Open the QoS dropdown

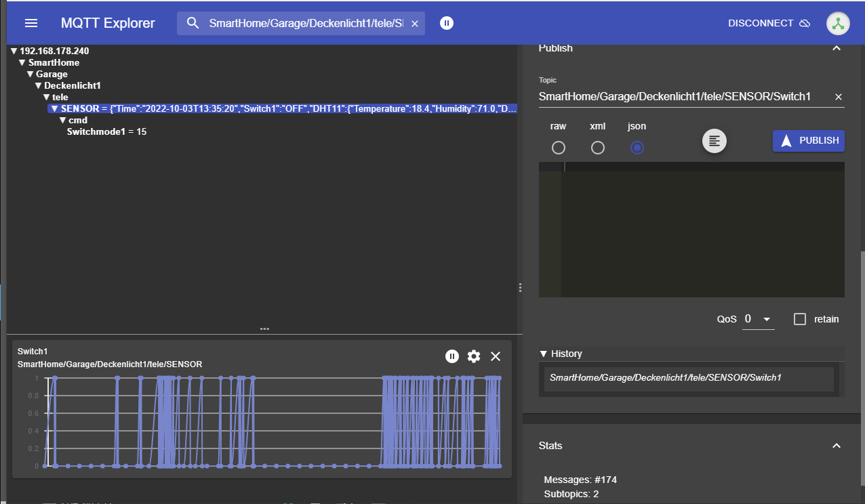point(758,319)
